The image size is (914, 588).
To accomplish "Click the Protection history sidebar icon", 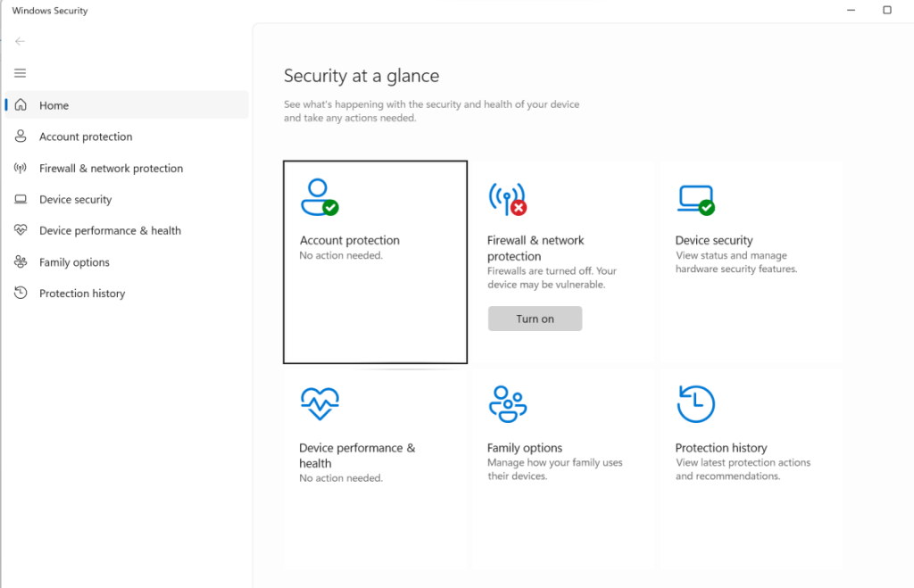I will (x=21, y=294).
